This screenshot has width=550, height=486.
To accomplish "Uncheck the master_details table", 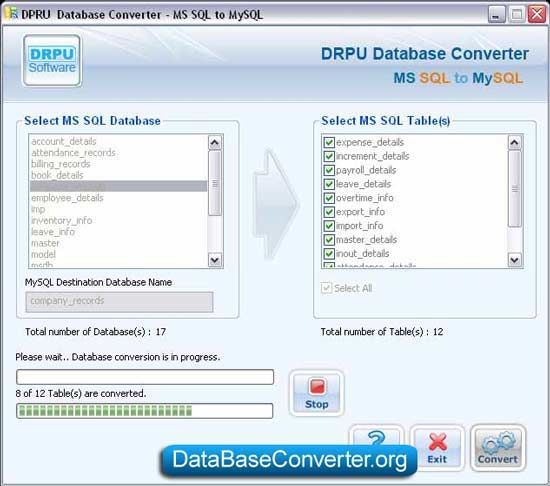I will [329, 240].
